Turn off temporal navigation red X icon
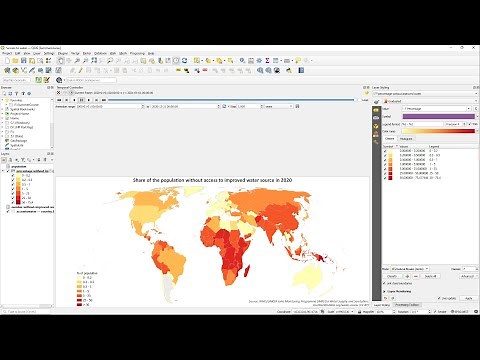The width and height of the screenshot is (480, 360). (x=59, y=93)
